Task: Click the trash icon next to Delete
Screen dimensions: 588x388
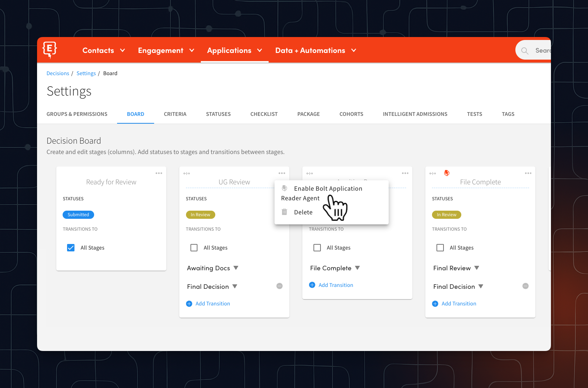Action: tap(285, 212)
